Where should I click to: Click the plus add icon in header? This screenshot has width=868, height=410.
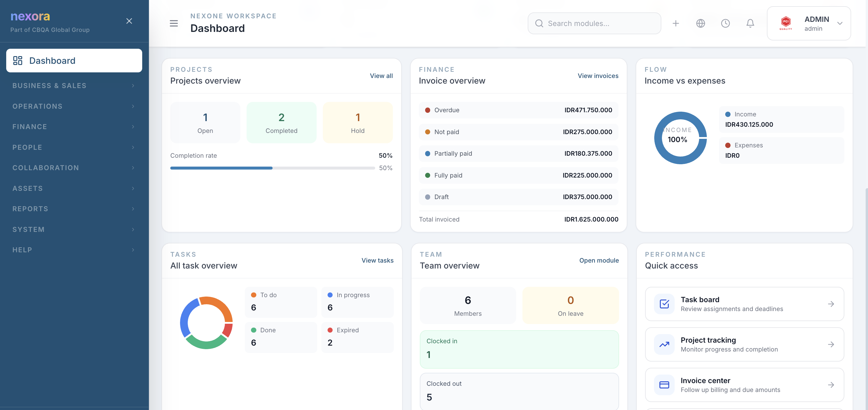pyautogui.click(x=676, y=23)
